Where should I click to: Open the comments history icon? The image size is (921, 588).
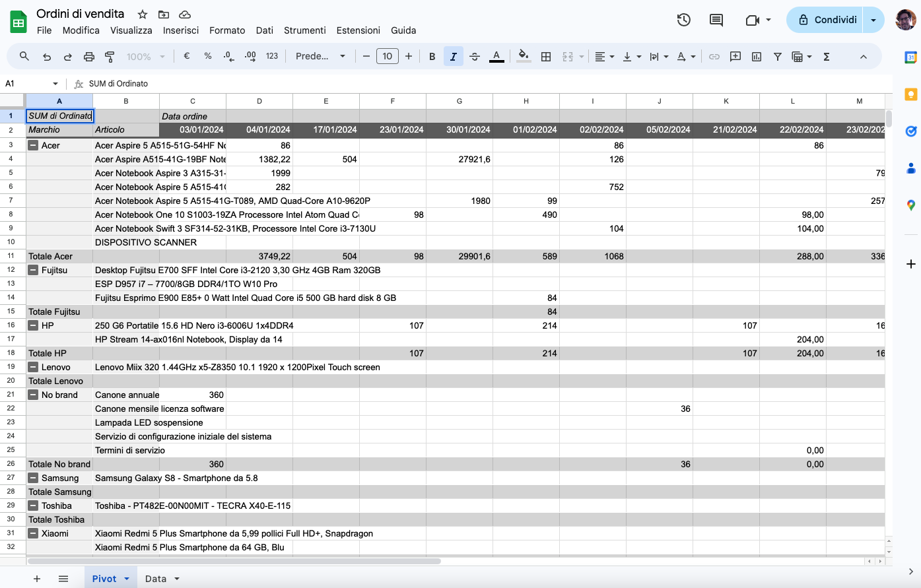click(x=716, y=20)
